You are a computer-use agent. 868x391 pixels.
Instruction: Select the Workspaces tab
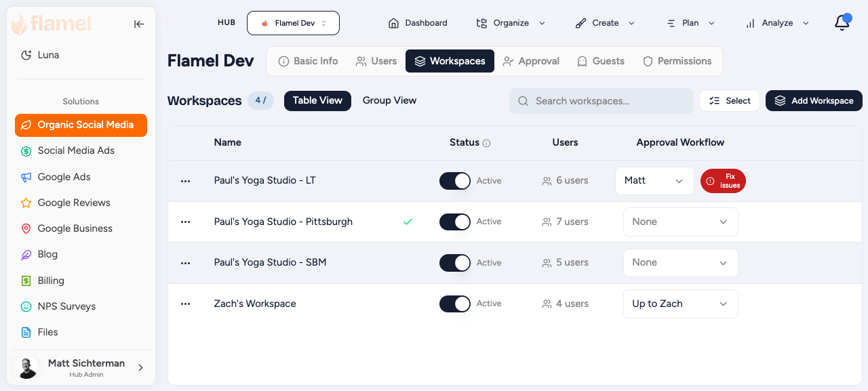tap(450, 61)
